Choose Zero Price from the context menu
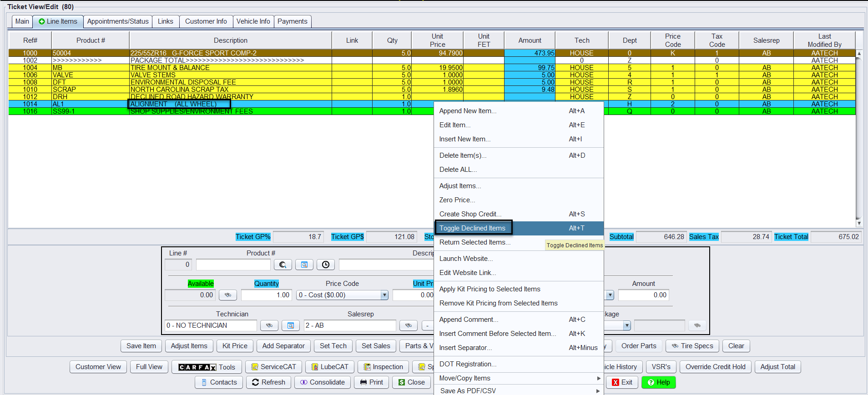Viewport: 868px width, 395px height. [x=457, y=200]
